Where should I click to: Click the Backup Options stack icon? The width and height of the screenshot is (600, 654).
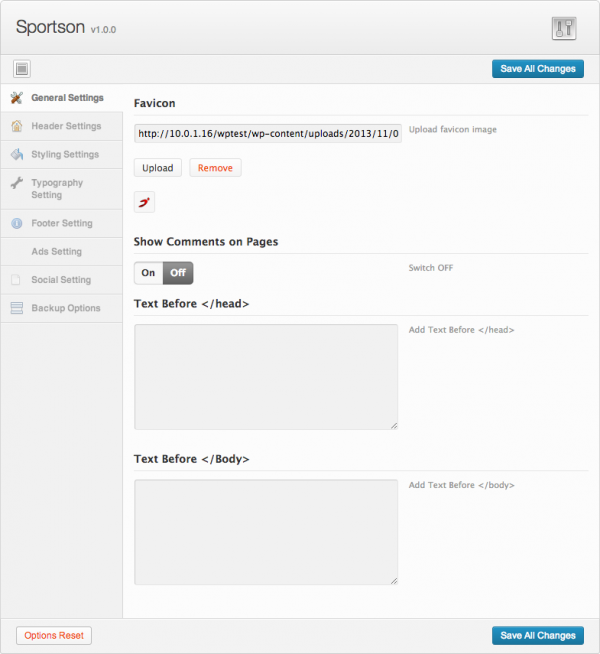16,308
